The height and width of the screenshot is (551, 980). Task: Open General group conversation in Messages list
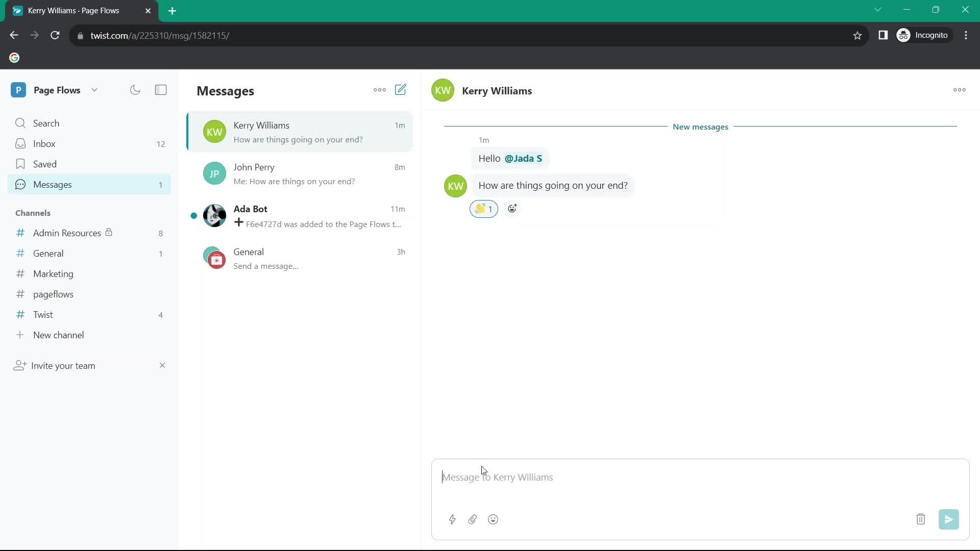pos(300,259)
